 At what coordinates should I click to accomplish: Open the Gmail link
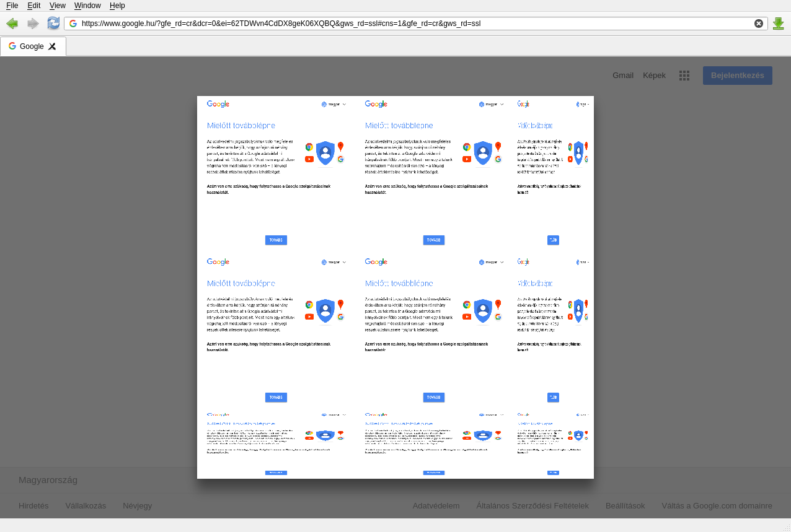622,76
